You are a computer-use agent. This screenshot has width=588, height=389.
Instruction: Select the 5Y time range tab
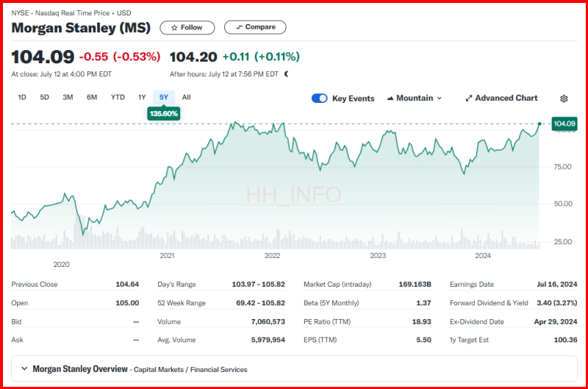[164, 98]
